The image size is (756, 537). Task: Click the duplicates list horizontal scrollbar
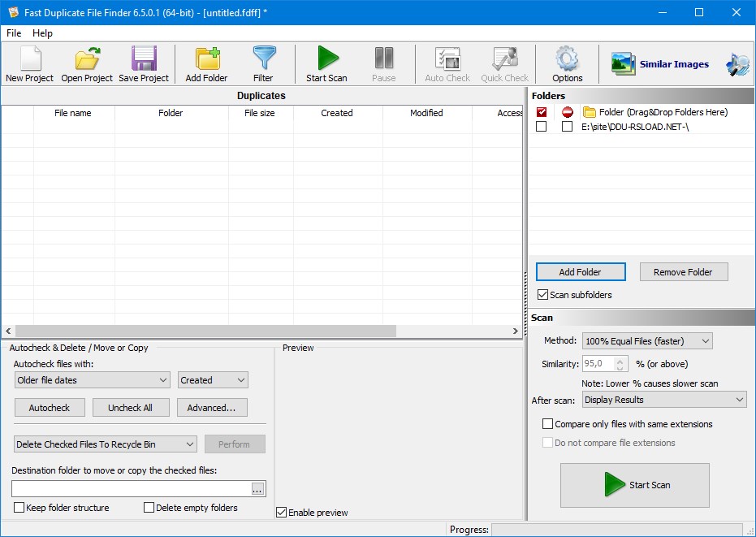click(x=203, y=331)
